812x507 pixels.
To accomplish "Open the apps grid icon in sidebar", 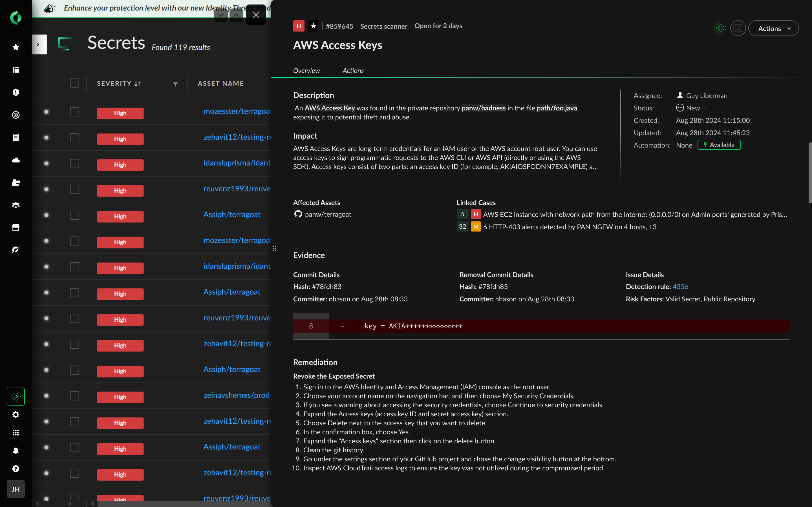I will 16,433.
